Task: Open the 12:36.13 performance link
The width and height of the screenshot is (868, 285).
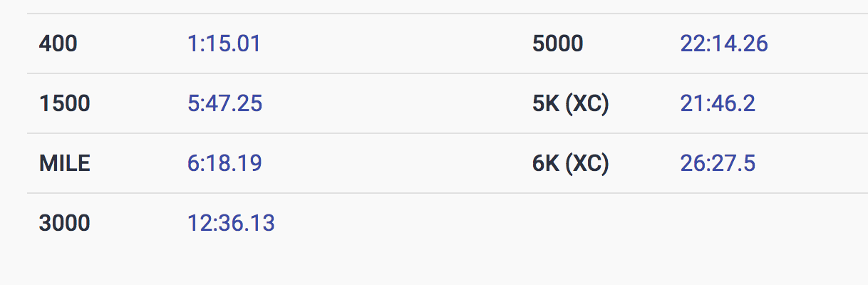Action: click(x=231, y=224)
